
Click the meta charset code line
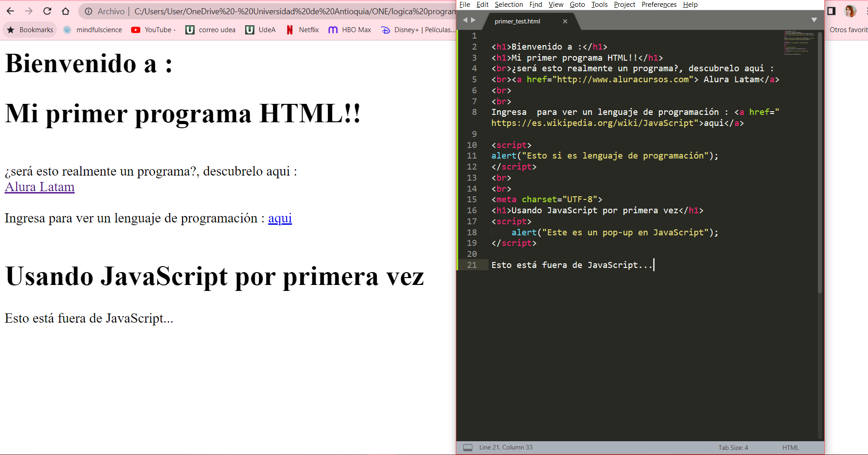(x=547, y=199)
